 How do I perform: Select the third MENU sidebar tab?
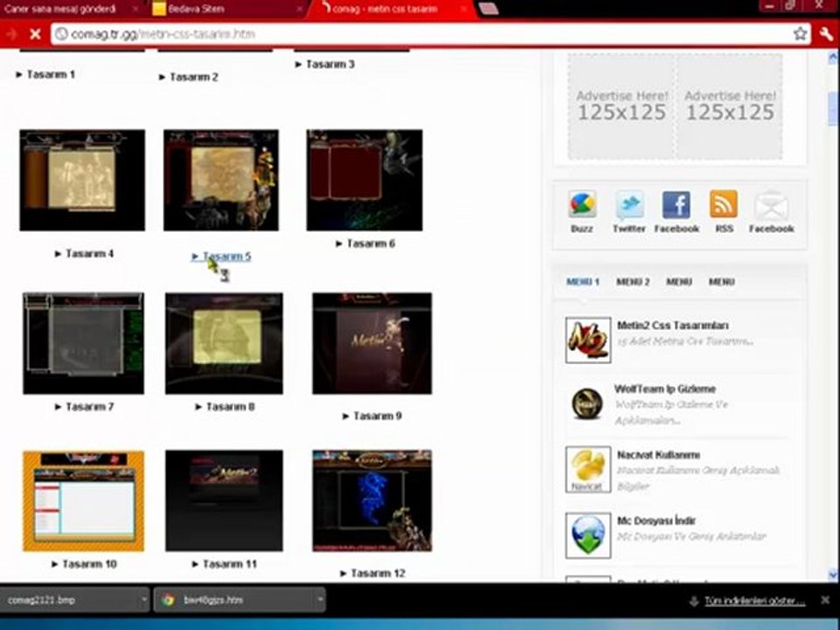(x=679, y=282)
